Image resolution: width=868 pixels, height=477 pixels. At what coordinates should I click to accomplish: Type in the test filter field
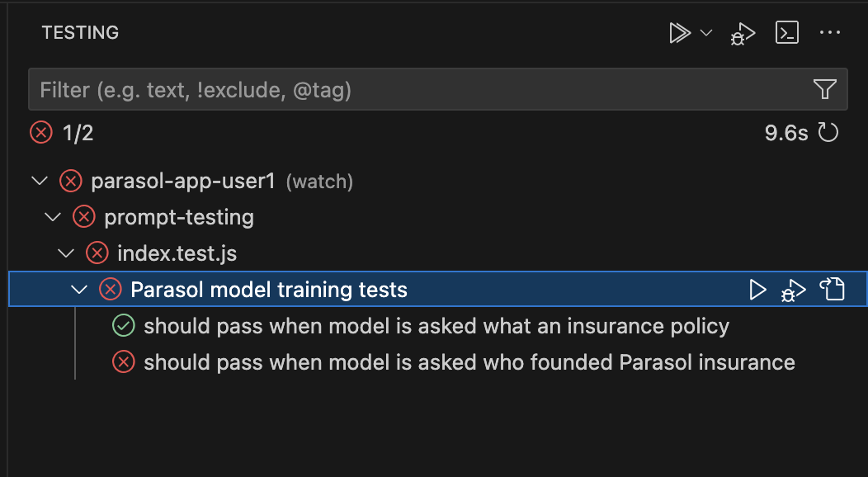click(413, 89)
